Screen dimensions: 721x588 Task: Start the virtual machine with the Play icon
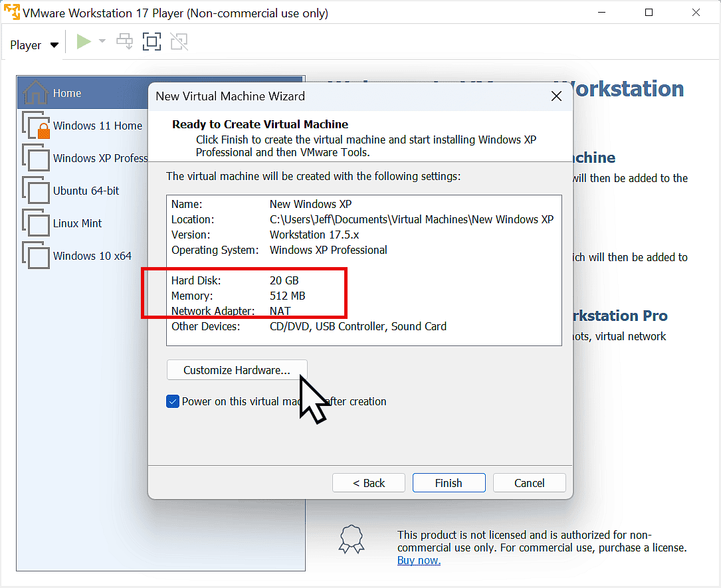[84, 41]
